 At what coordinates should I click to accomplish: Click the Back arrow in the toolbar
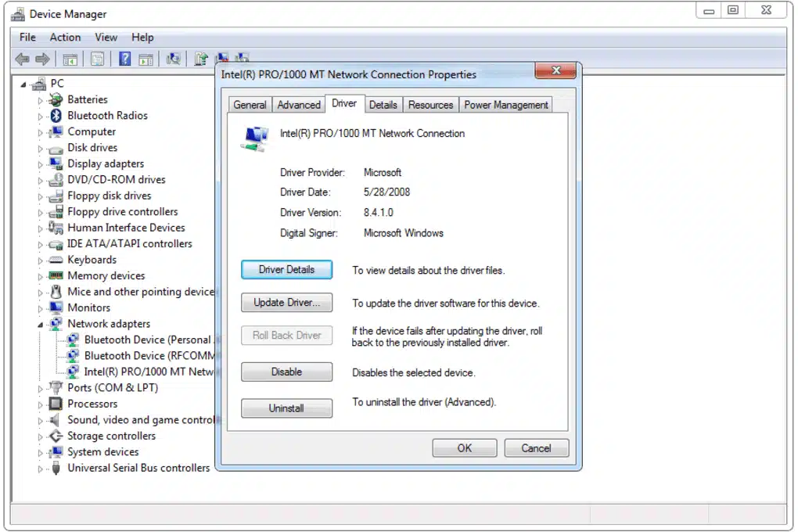(23, 59)
